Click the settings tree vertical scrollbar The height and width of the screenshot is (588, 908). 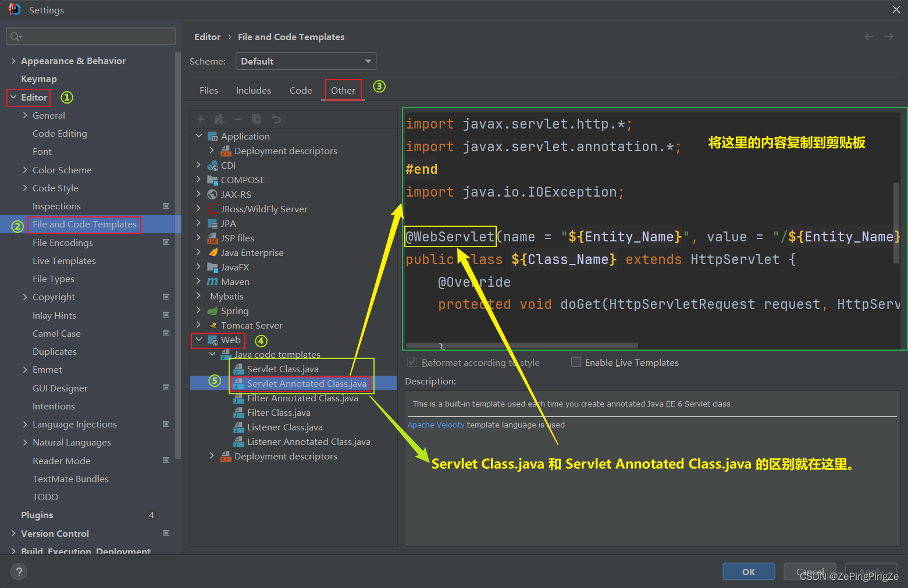(x=178, y=256)
